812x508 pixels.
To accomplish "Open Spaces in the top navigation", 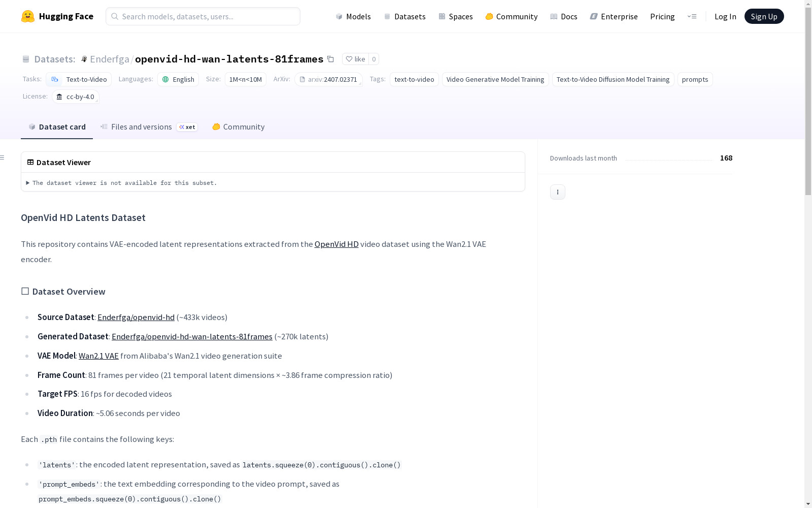I will 456,16.
